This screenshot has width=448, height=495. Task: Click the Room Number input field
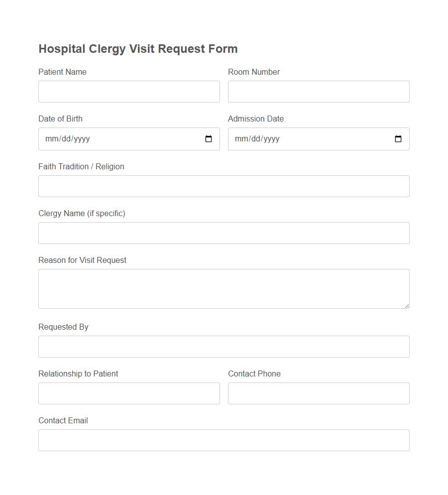[319, 92]
